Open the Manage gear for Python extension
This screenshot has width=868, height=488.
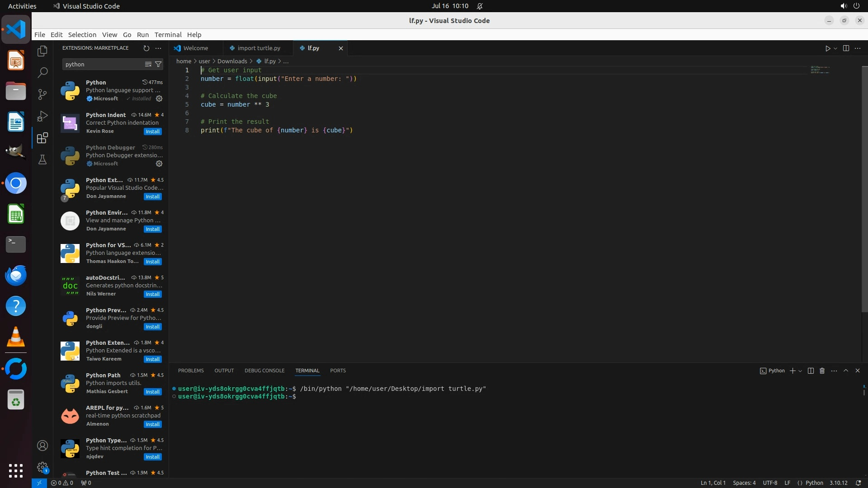click(159, 99)
